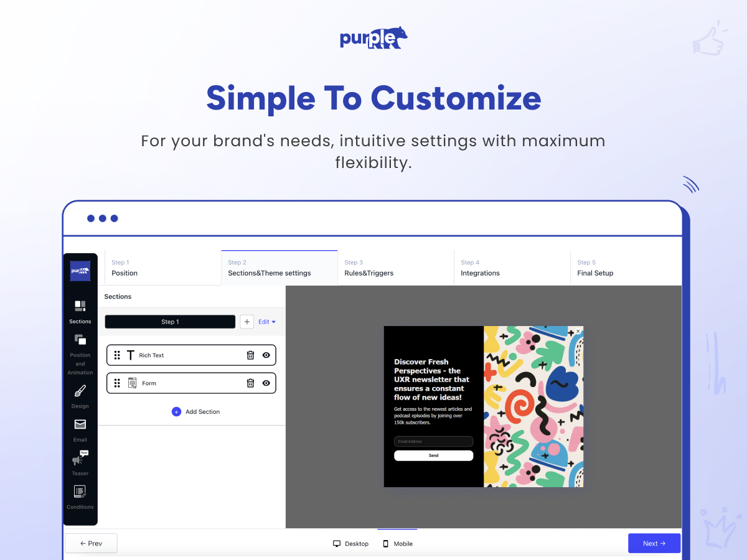
Task: Expand the Desktop preview option
Action: (350, 543)
